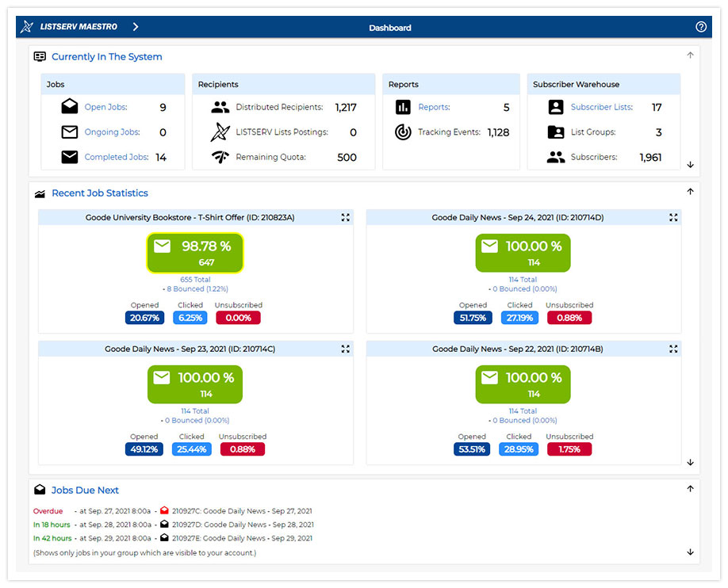This screenshot has width=728, height=588.
Task: Click the 98.78 % delivery badge
Action: click(195, 253)
